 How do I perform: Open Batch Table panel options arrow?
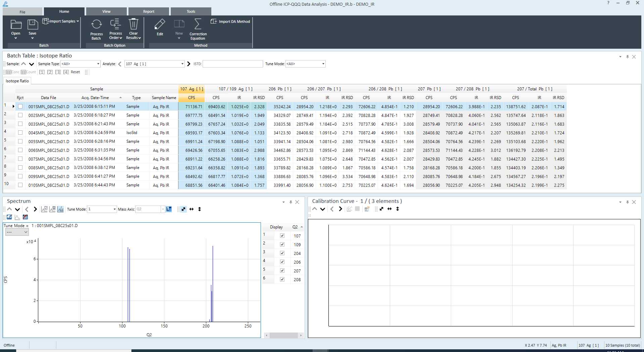pyautogui.click(x=620, y=57)
